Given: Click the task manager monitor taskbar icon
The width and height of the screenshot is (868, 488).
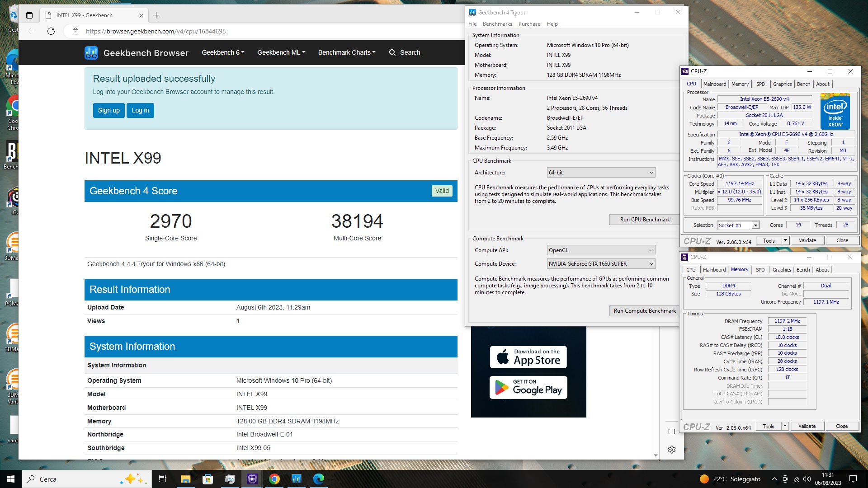Looking at the screenshot, I should tap(230, 479).
